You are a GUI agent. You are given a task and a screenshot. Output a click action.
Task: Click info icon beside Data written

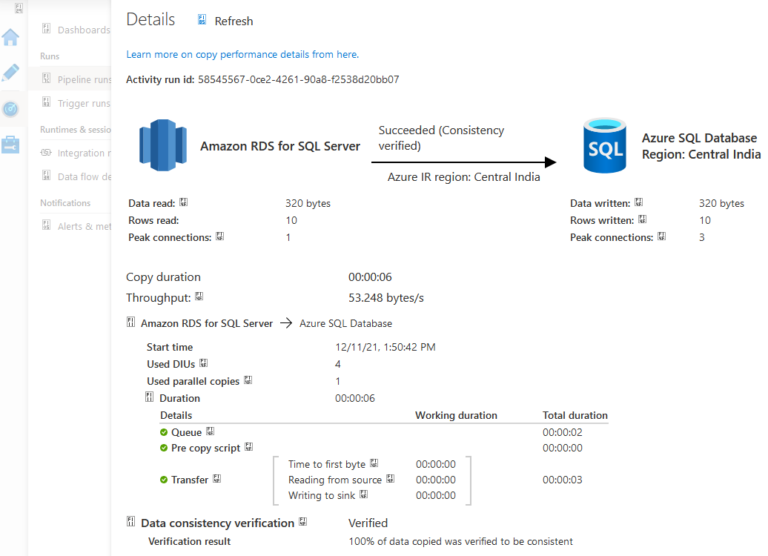(638, 203)
